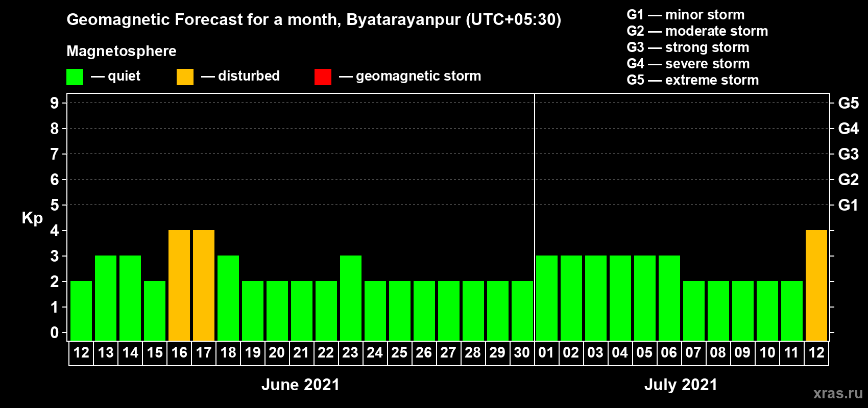This screenshot has height=408, width=868.
Task: Click the Kp value 0 on the axis
Action: tap(55, 333)
